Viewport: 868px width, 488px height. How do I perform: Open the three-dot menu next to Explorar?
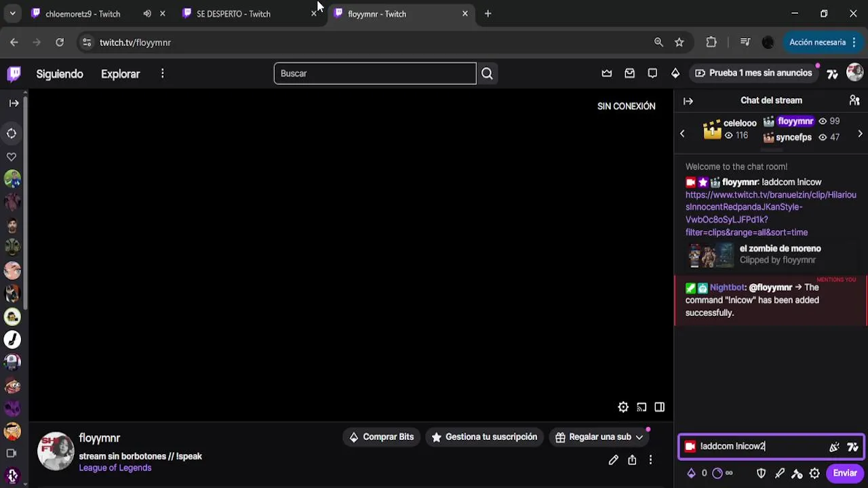[x=163, y=73]
